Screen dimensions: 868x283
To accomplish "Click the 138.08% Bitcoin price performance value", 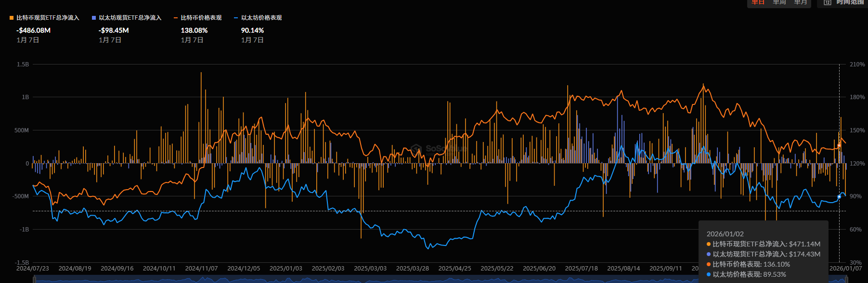I will tap(194, 30).
